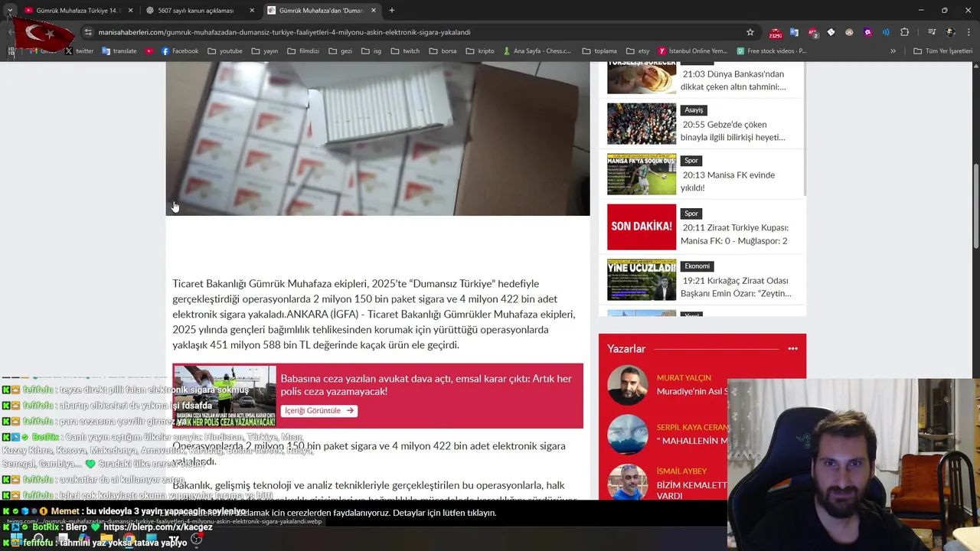Click İçeriği Görüntüle button in red banner
This screenshot has height=551, width=980.
coord(318,411)
